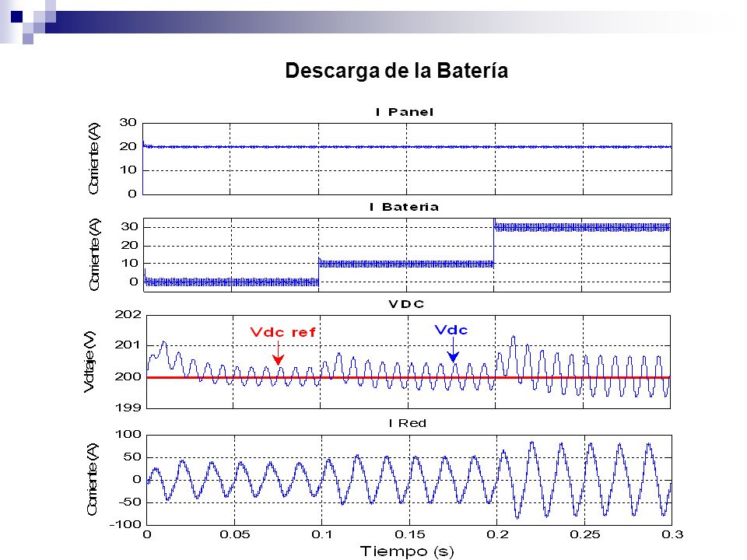Select the '202' tick on VDC plot

128,315
